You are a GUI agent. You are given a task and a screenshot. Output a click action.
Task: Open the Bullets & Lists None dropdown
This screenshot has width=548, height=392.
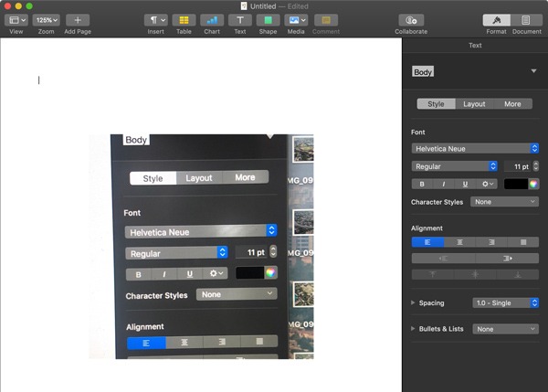(x=505, y=329)
